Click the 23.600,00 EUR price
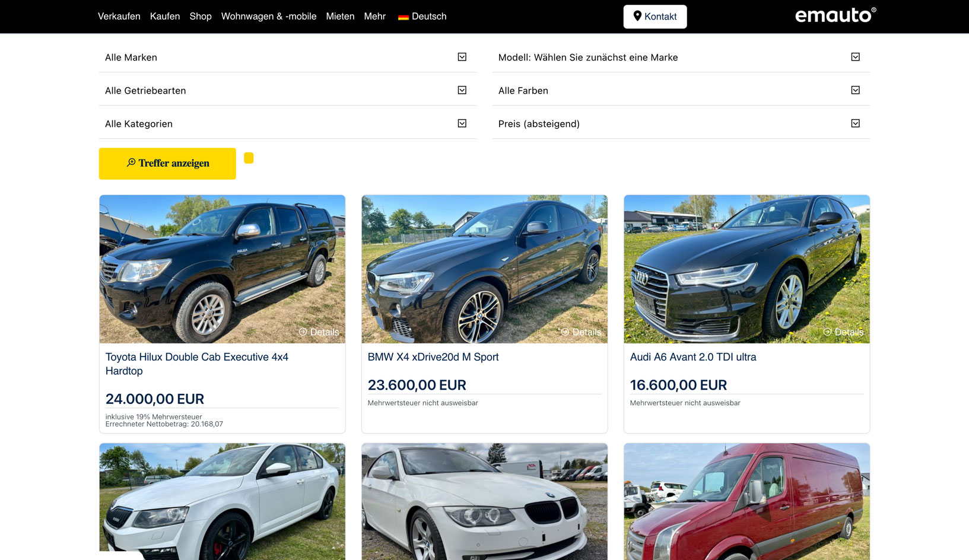 [x=417, y=386]
